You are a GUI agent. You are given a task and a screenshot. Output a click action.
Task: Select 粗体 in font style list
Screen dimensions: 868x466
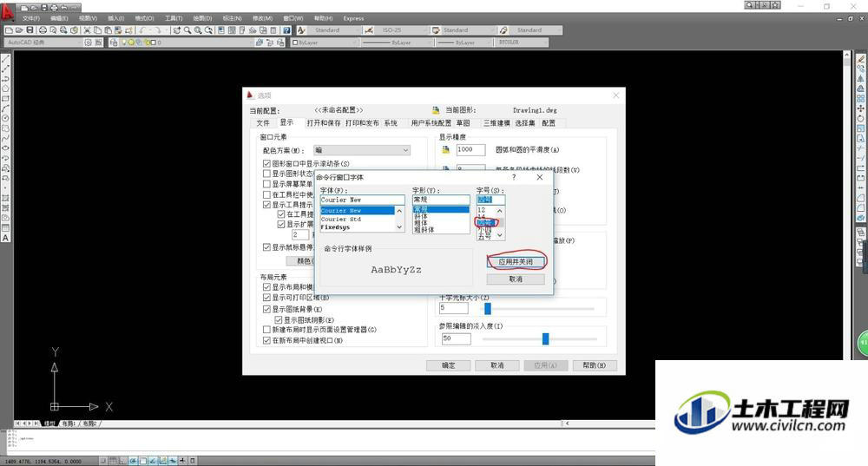pos(421,223)
